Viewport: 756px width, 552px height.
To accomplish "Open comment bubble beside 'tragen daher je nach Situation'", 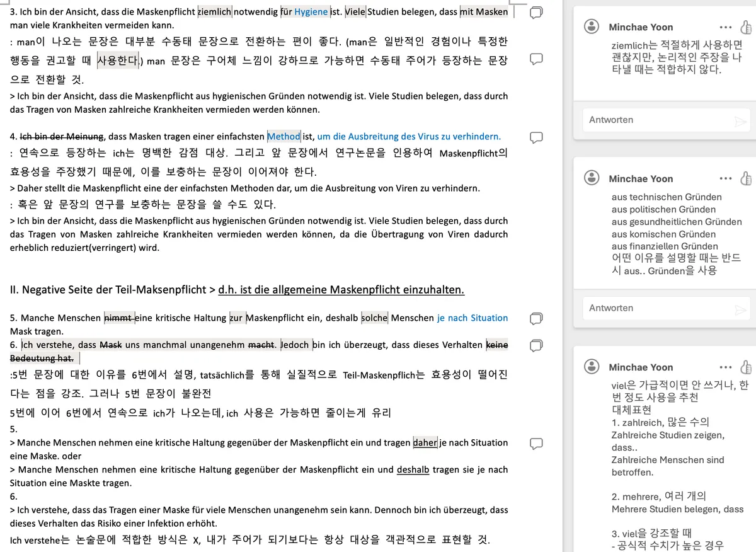I will pos(536,444).
